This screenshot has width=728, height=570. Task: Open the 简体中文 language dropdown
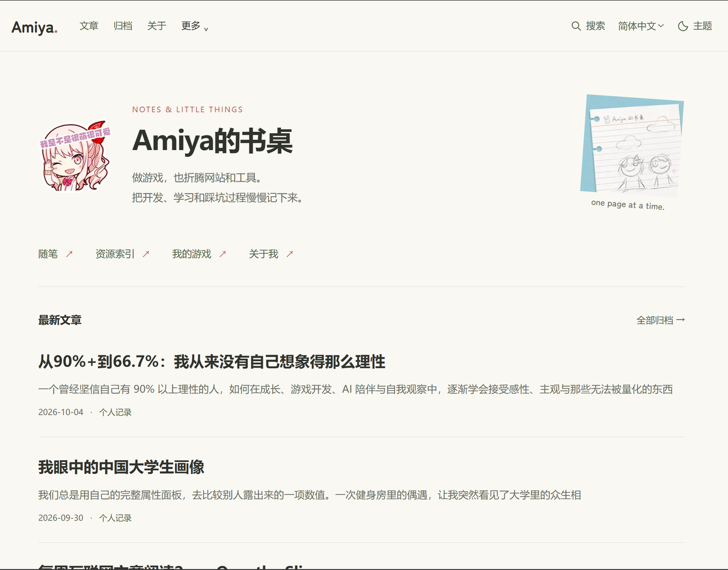[x=641, y=26]
